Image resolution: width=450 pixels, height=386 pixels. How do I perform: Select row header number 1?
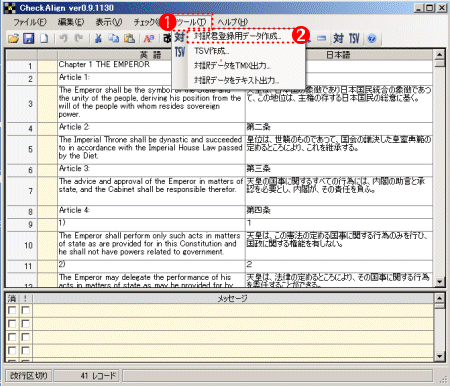click(22, 66)
